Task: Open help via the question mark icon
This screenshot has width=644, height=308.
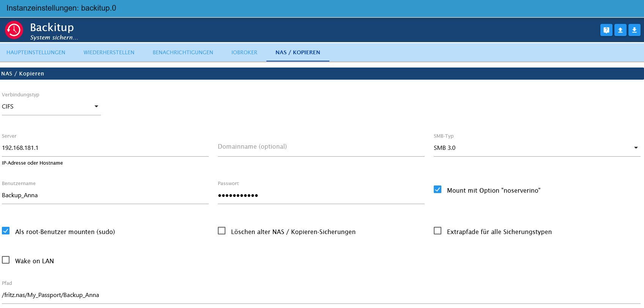Action: tap(606, 30)
